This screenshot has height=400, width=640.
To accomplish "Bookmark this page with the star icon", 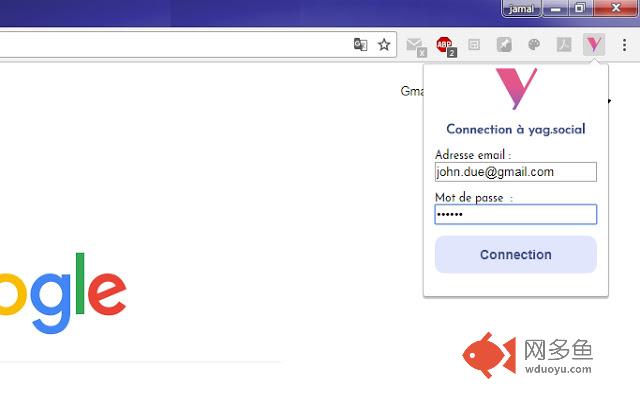I will click(384, 44).
